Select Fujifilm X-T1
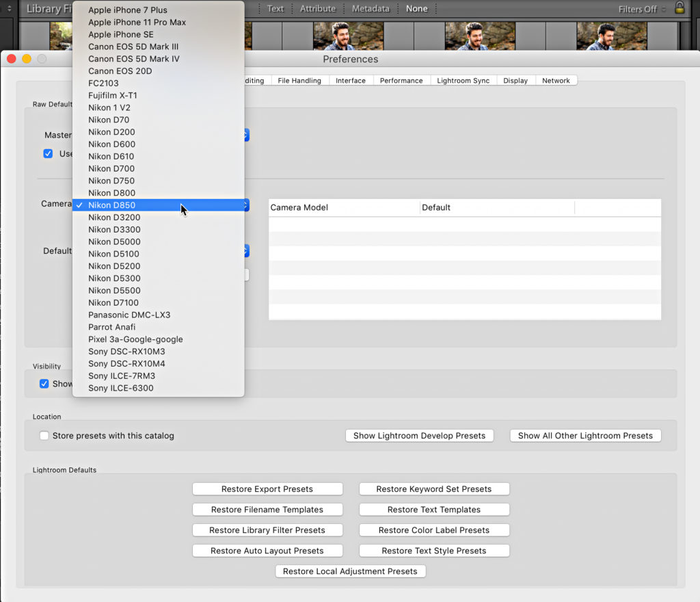The image size is (700, 602). (159, 96)
